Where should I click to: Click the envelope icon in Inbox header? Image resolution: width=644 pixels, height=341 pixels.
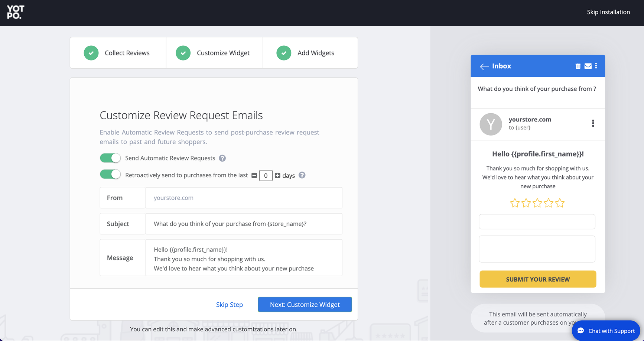[588, 66]
